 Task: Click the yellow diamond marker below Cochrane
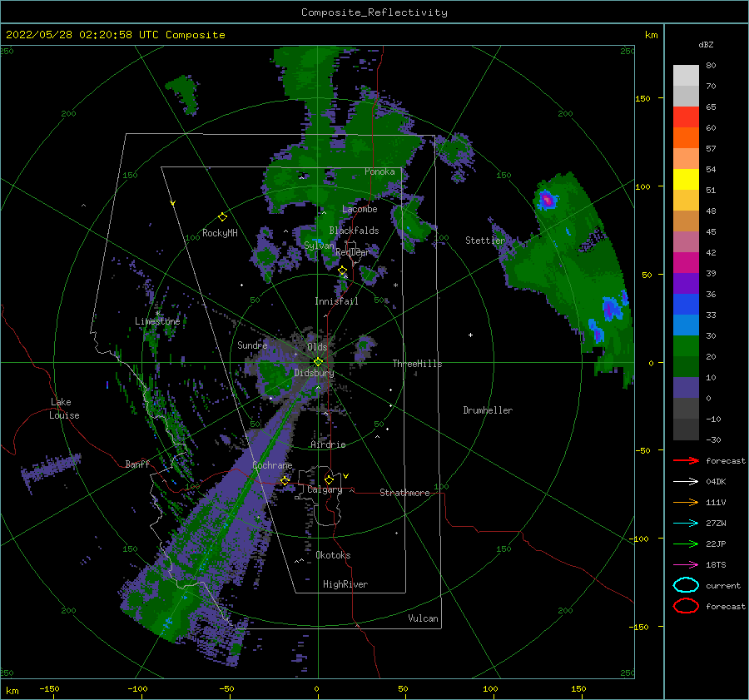click(285, 480)
